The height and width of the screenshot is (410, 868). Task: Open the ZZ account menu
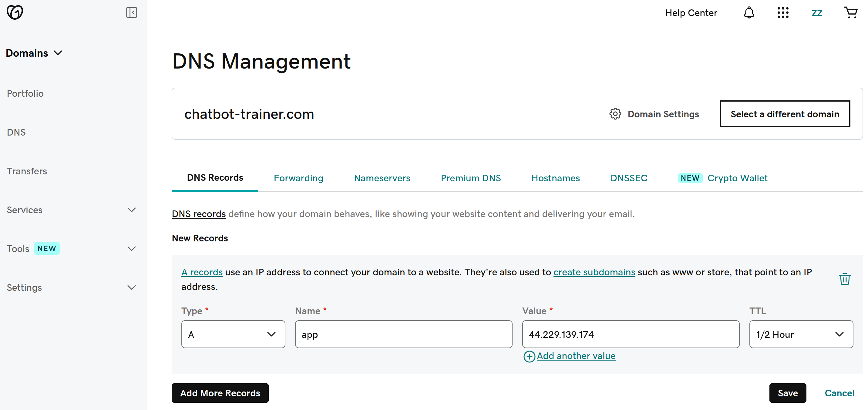pos(817,13)
